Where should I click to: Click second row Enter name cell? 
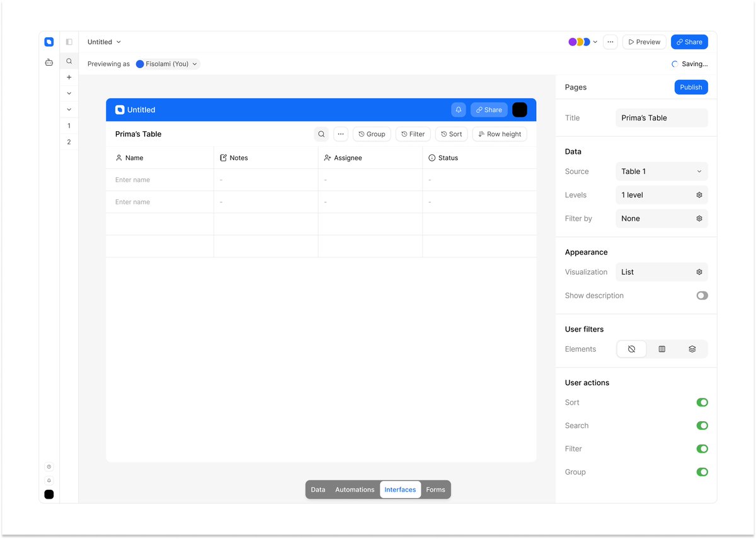point(160,202)
